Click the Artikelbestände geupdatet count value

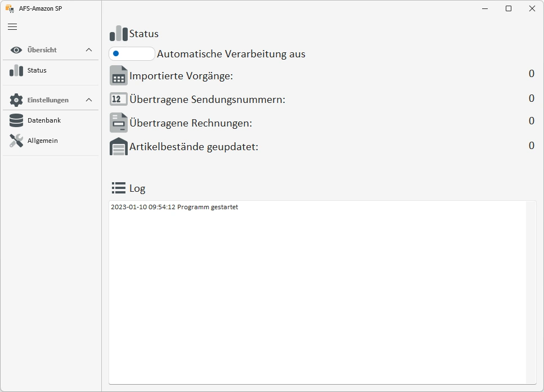532,145
